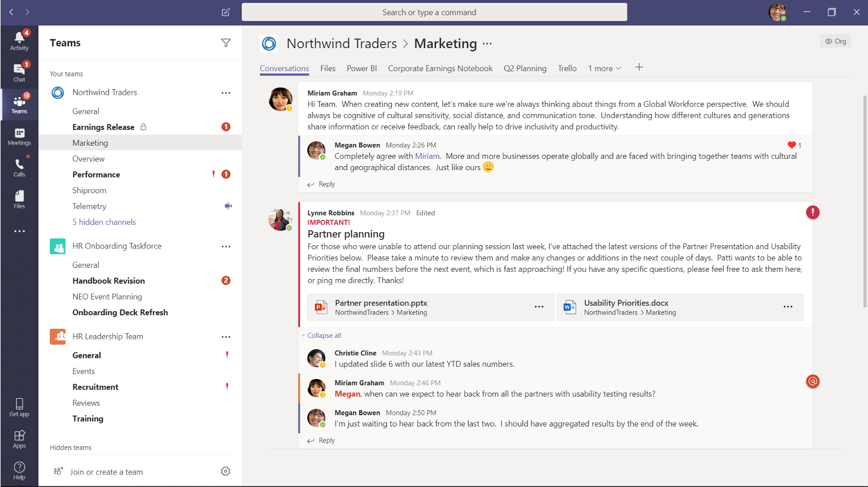Open the user profile picture menu
Screen dimensions: 868x487
click(x=778, y=12)
